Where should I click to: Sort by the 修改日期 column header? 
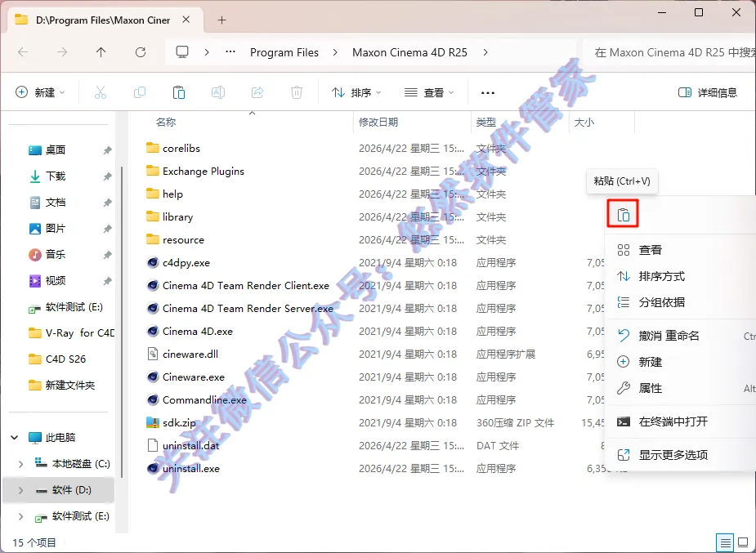tap(378, 123)
